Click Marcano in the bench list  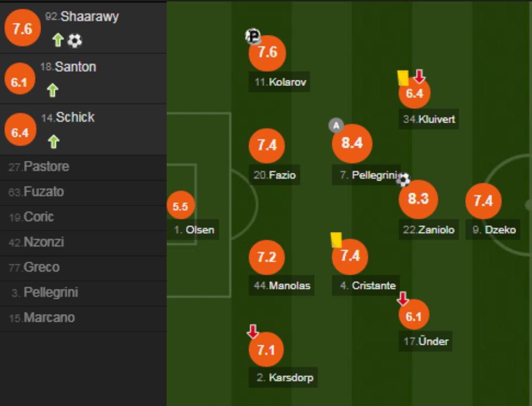click(x=49, y=318)
